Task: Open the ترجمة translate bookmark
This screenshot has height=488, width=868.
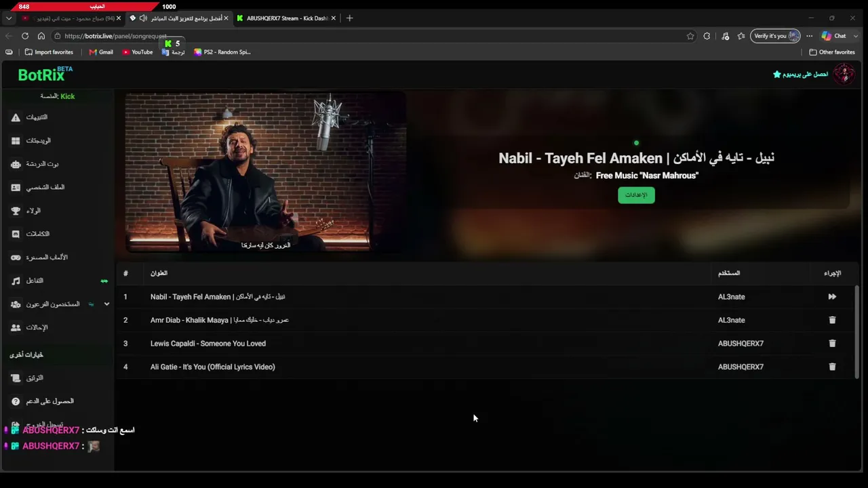Action: 174,52
